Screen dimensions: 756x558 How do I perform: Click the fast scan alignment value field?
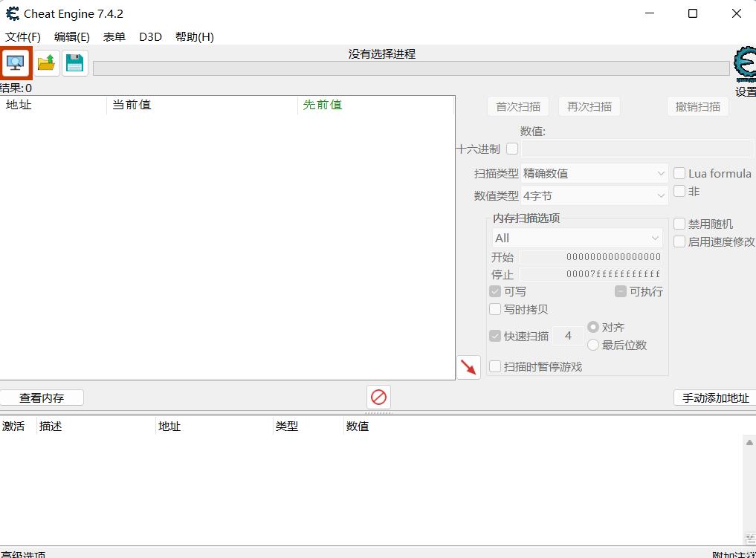click(568, 336)
